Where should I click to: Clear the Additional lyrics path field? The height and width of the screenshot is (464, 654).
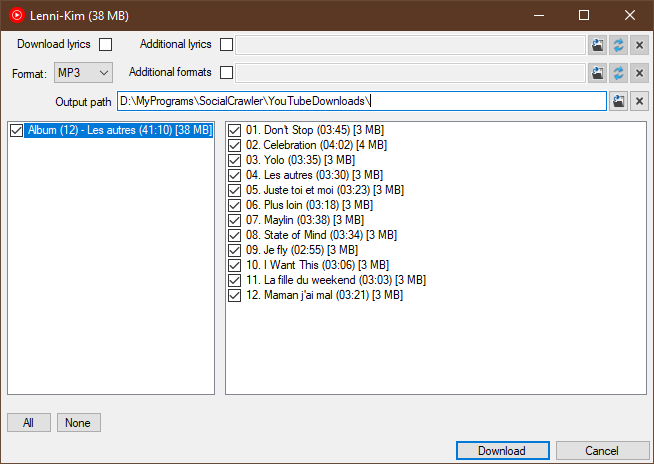pyautogui.click(x=639, y=45)
